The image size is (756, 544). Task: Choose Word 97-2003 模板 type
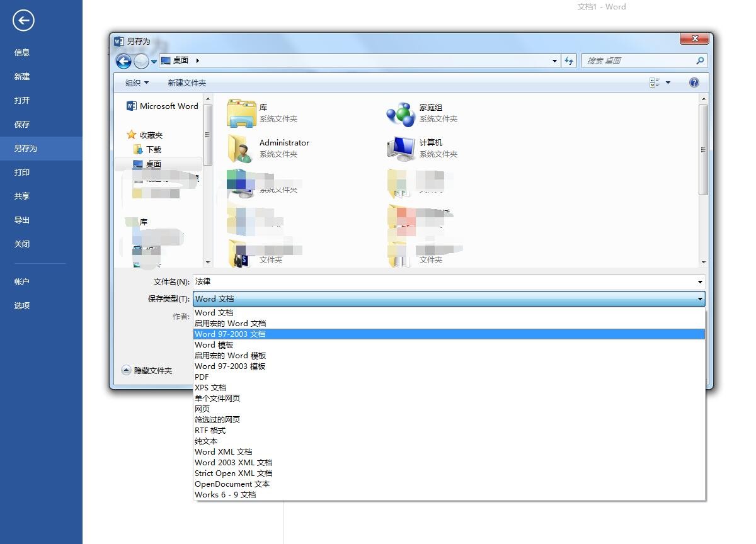pos(449,366)
